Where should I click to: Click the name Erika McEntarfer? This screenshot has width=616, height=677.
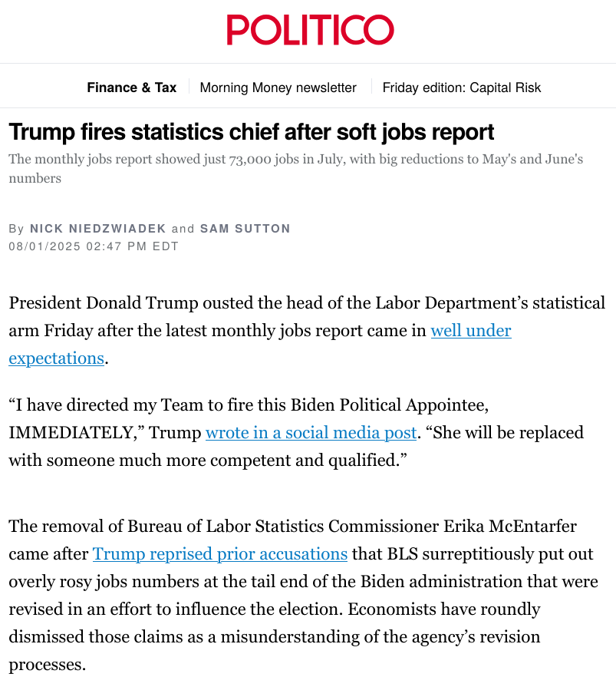tap(511, 527)
